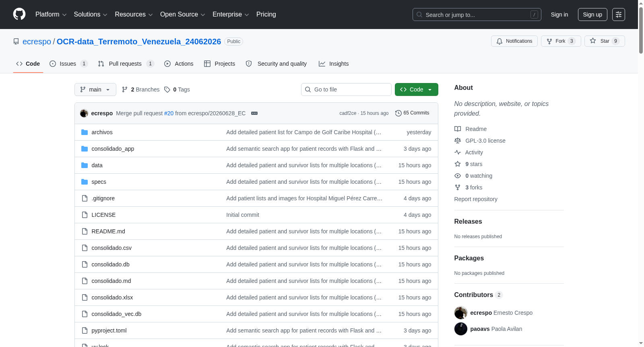View the Releases section heading link

(x=468, y=221)
